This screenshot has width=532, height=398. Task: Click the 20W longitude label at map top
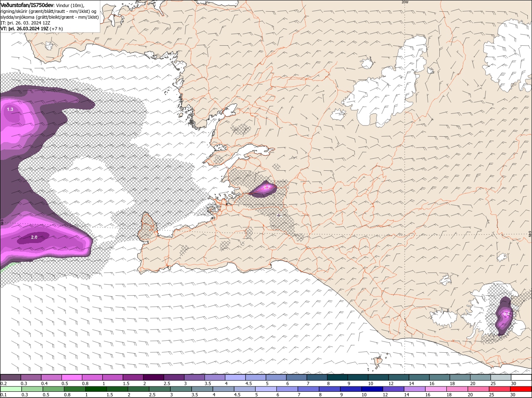tap(405, 2)
